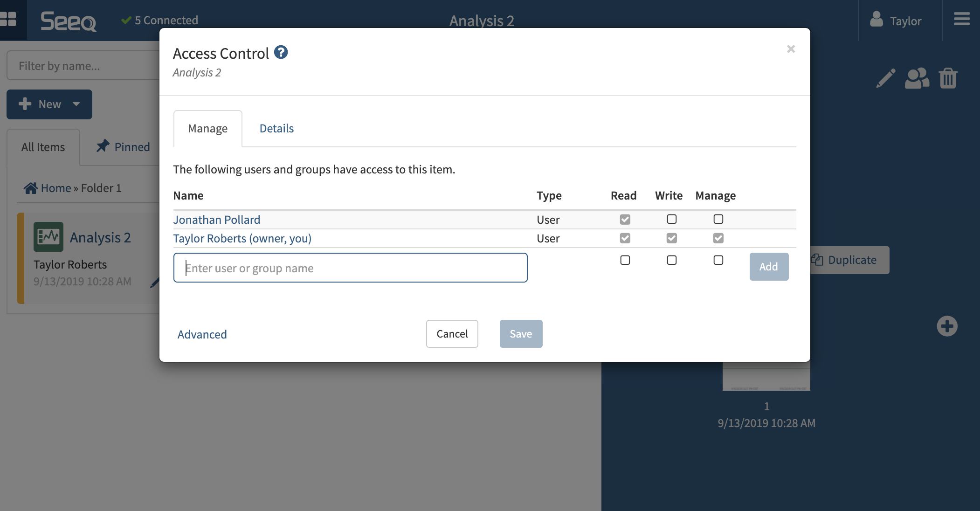980x511 pixels.
Task: Uncheck Read permission for Jonathan Pollard
Action: tap(625, 219)
